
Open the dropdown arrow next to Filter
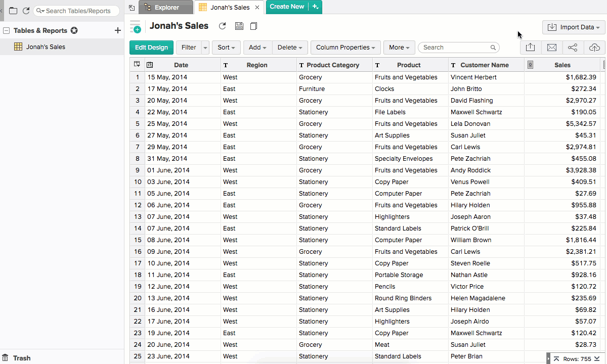[x=205, y=48]
